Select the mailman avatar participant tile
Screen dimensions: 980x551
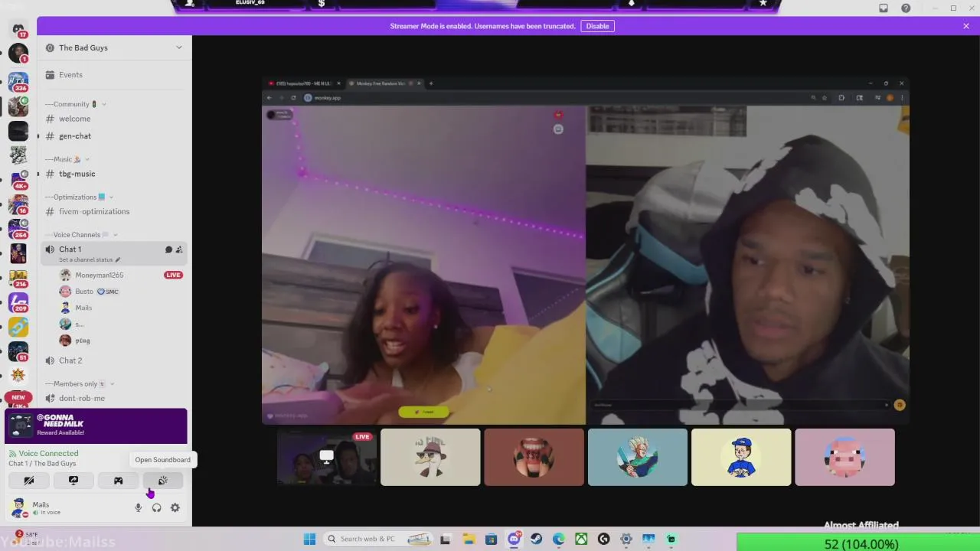[x=741, y=458]
